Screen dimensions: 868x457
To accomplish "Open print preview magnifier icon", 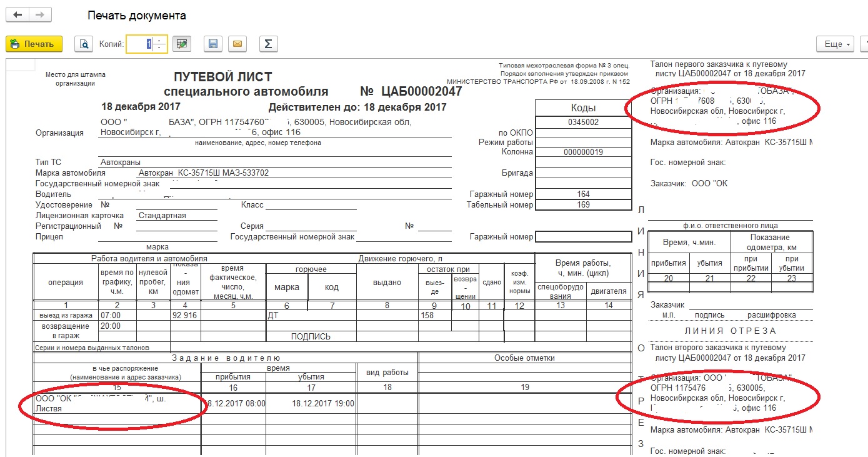I will point(83,44).
